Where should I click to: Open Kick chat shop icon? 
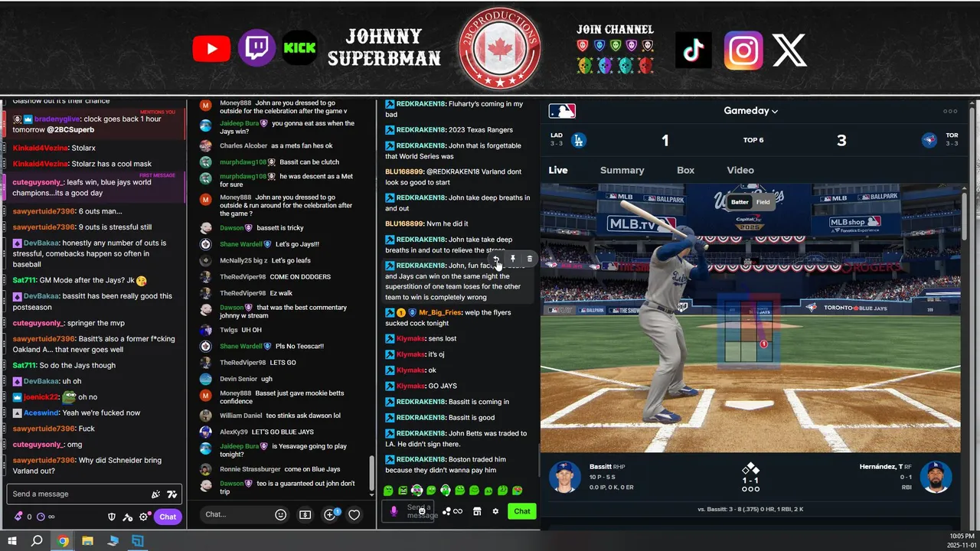click(476, 511)
